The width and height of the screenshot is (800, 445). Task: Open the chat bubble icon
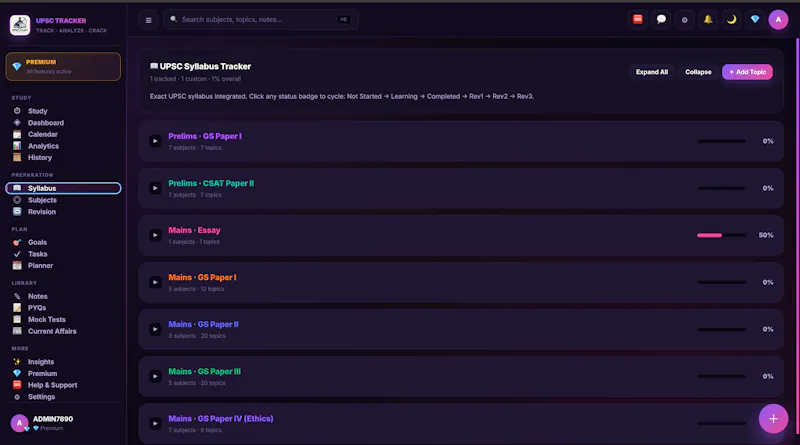(x=661, y=19)
